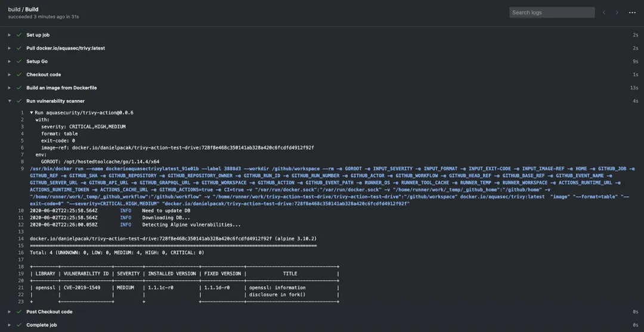Open the build breadcrumb link
644x332 pixels.
[14, 9]
